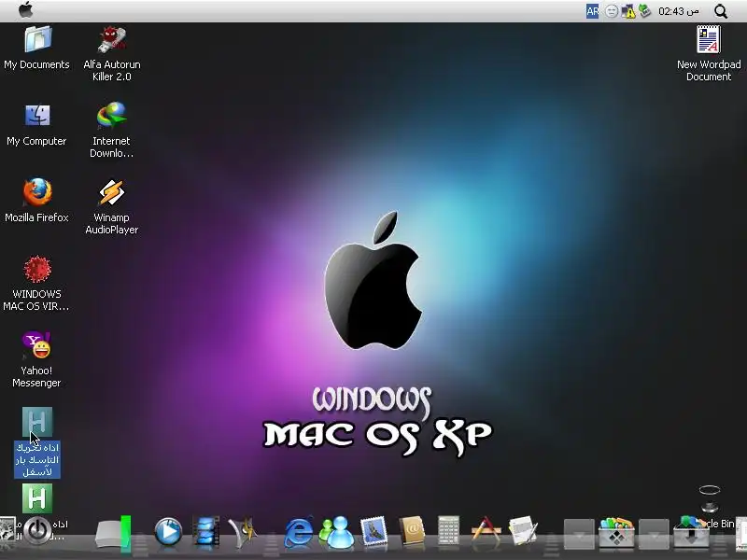Launch Calculator from the dock
The width and height of the screenshot is (747, 560).
448,530
